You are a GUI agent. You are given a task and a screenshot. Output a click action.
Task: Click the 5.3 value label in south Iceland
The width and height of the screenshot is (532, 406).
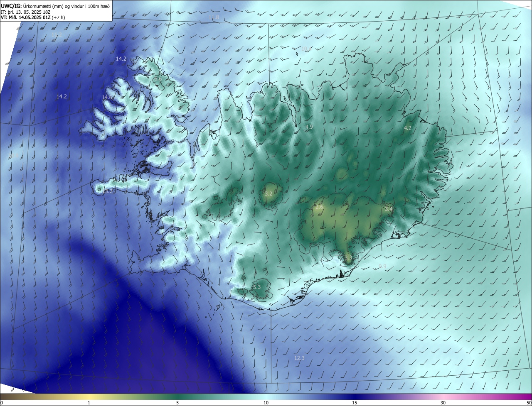(x=257, y=287)
